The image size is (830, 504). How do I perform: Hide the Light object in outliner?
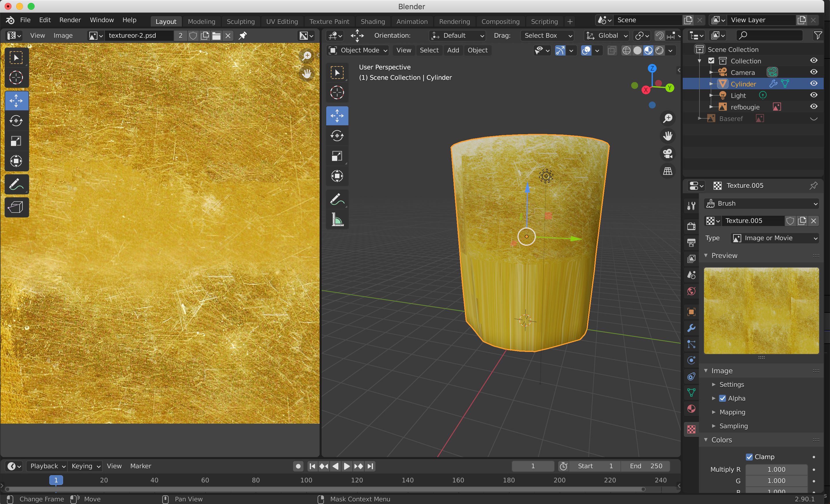click(814, 95)
